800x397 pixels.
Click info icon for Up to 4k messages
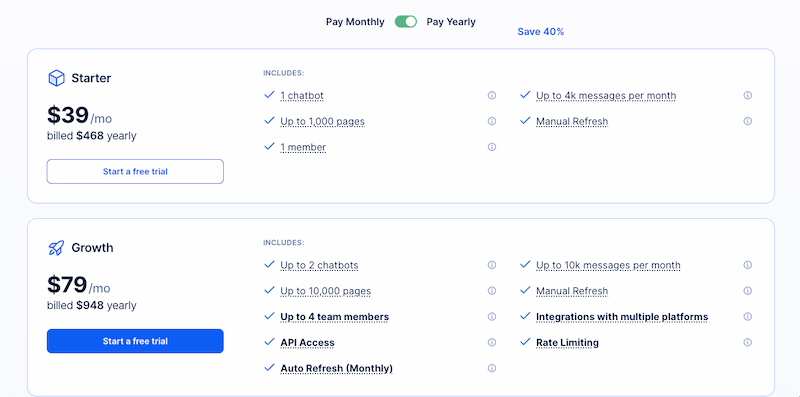(x=747, y=95)
